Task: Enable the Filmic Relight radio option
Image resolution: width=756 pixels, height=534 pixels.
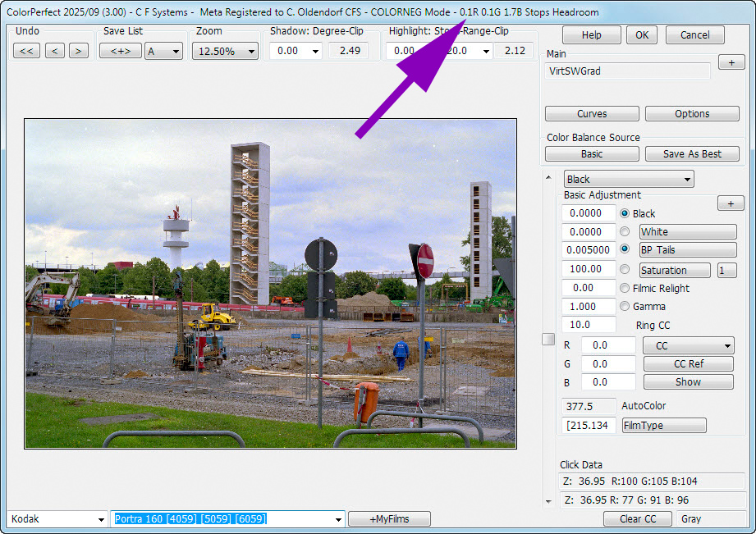Action: pyautogui.click(x=625, y=288)
